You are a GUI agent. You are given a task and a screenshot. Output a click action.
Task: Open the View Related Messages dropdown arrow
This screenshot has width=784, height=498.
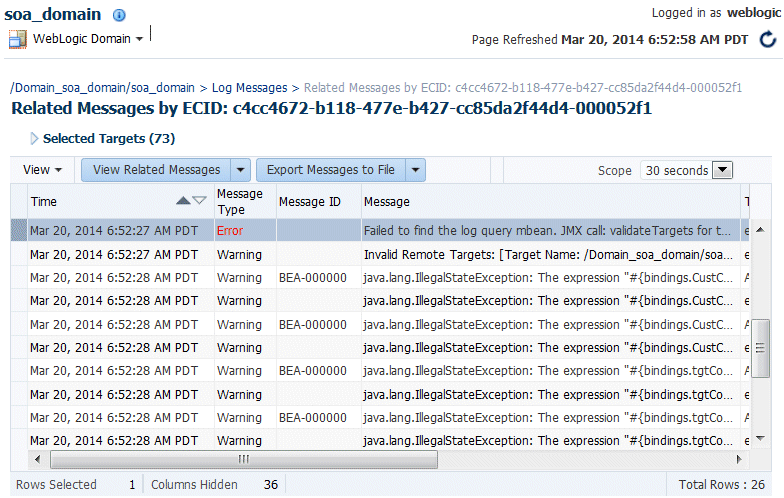(240, 170)
